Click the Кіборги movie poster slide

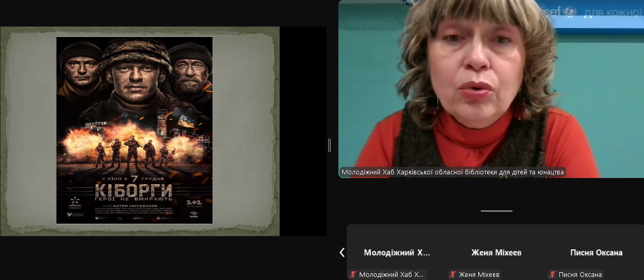(135, 130)
